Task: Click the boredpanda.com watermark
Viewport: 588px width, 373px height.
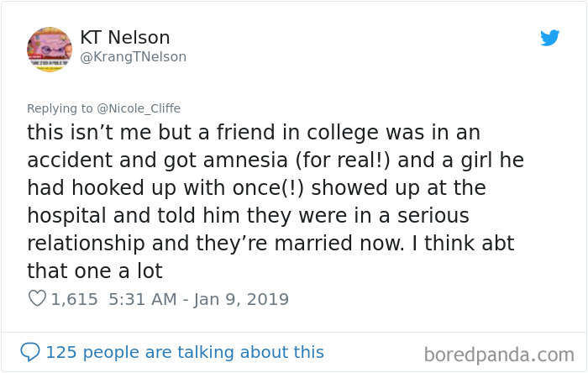Action: (501, 353)
